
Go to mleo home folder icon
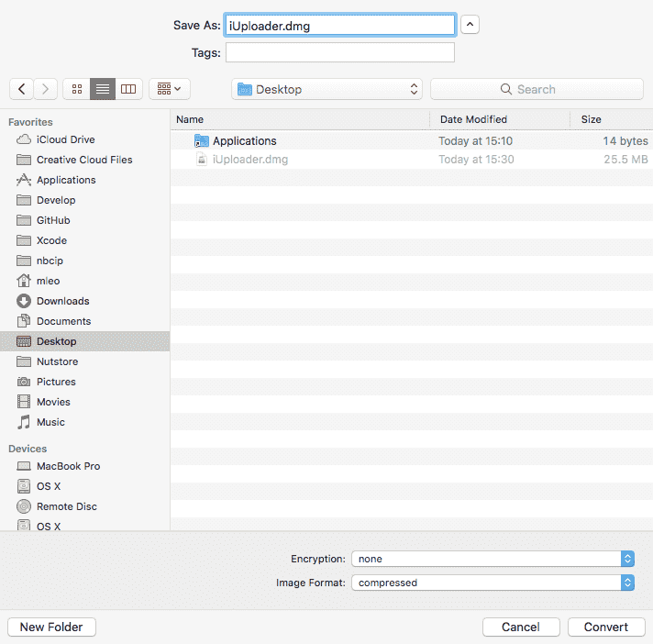click(x=24, y=281)
